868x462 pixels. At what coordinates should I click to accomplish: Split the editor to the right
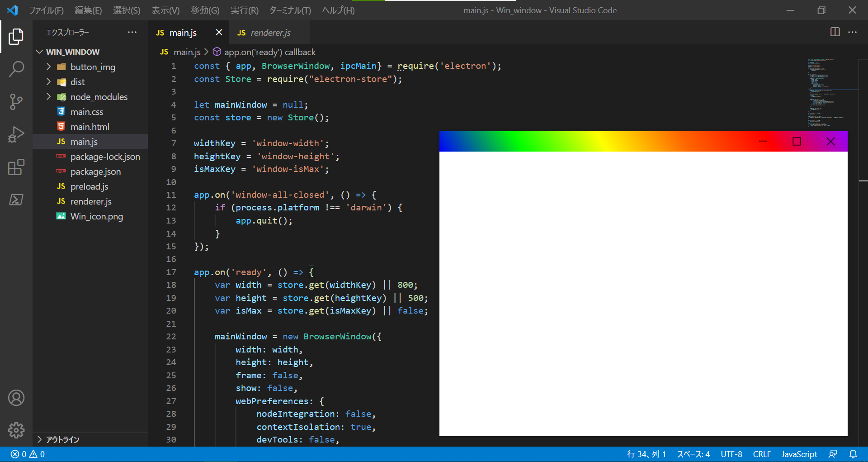click(x=834, y=32)
